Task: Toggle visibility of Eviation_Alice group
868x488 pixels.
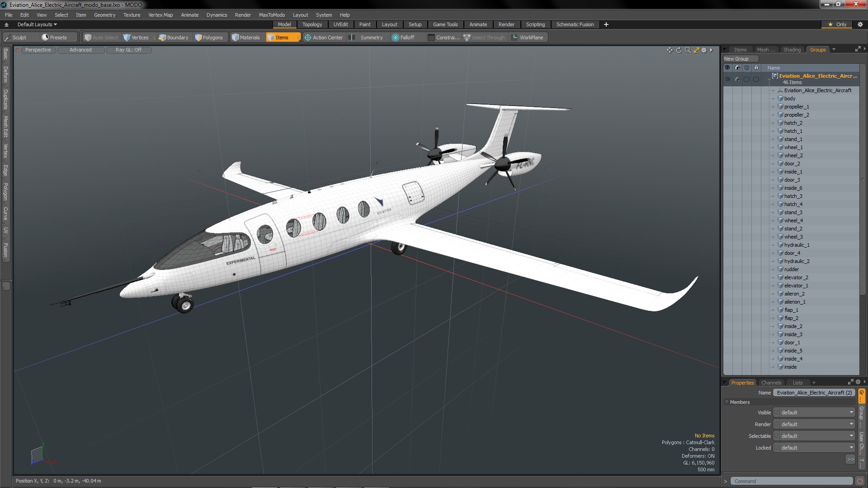Action: 727,79
